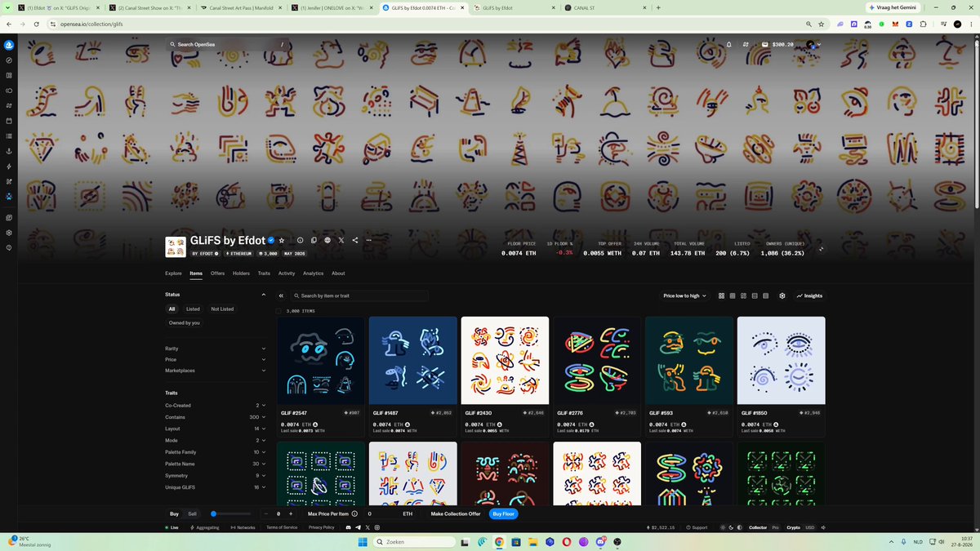Go to the Activity tab
The width and height of the screenshot is (980, 551).
[x=287, y=273]
